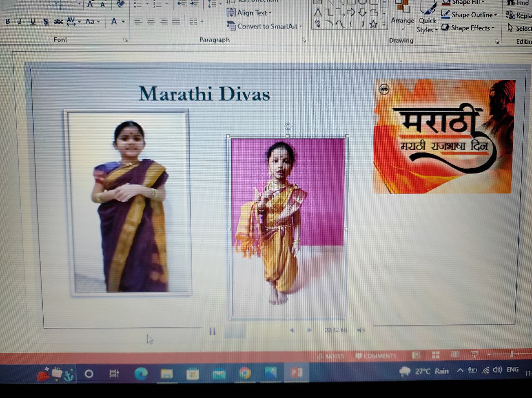Image resolution: width=532 pixels, height=398 pixels.
Task: Open the Comments pane from status bar
Action: (376, 356)
